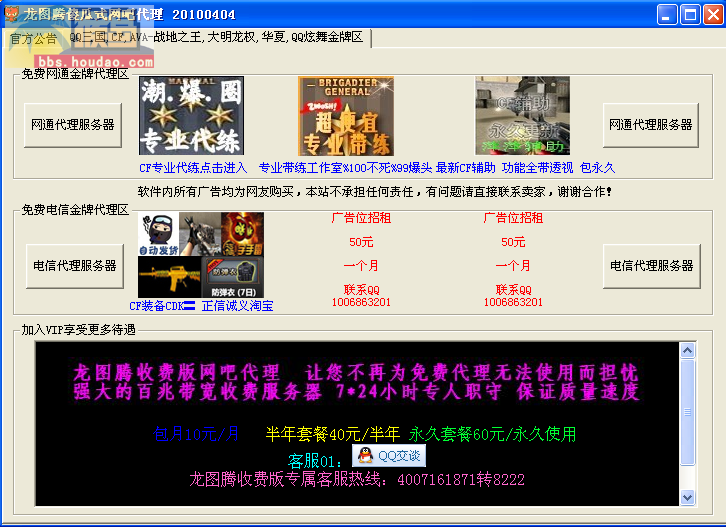The width and height of the screenshot is (726, 527).
Task: Click the penguin icon on QQ交谈
Action: pos(366,456)
